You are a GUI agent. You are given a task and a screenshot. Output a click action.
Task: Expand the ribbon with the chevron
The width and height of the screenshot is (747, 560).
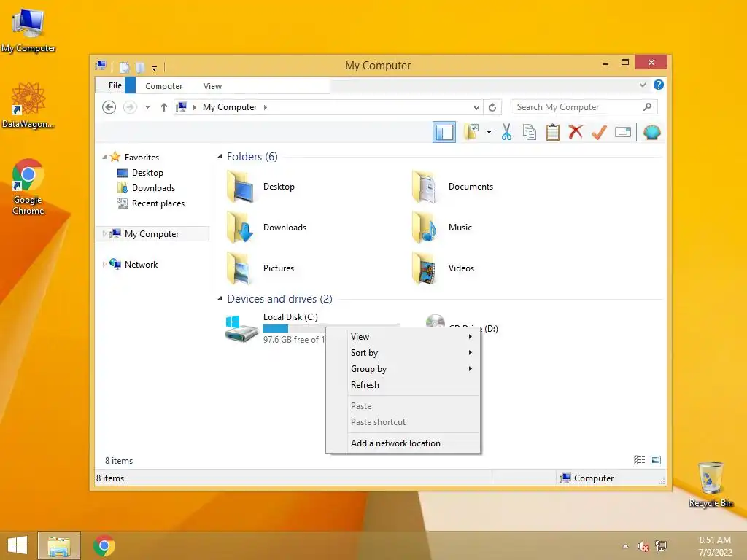coord(642,85)
